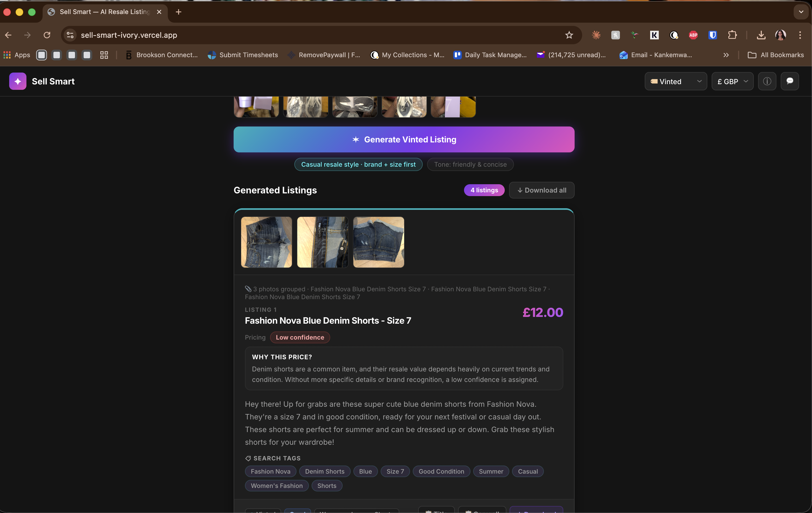Select the Fashion Nova search tag
The width and height of the screenshot is (812, 513).
coord(270,471)
